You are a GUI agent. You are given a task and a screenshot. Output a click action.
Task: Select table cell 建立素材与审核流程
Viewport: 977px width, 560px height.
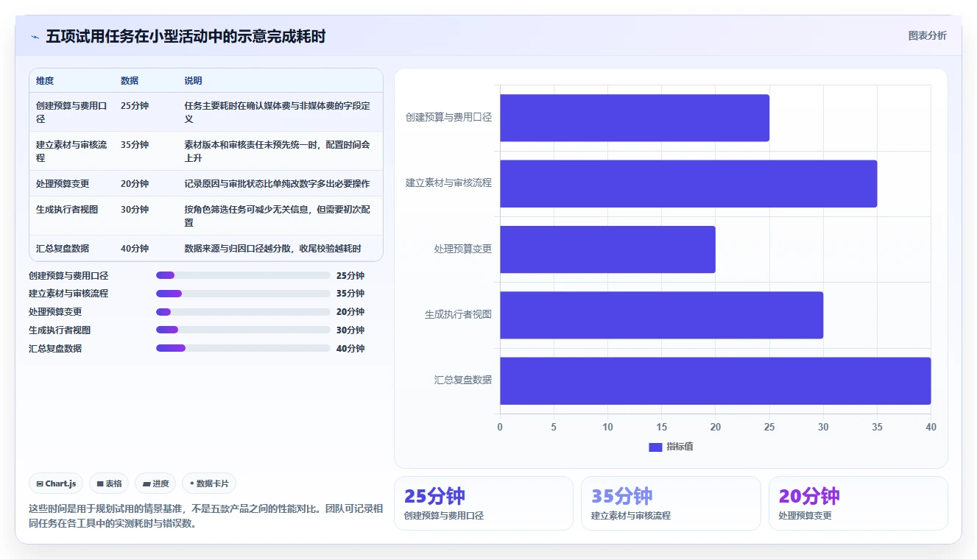72,152
